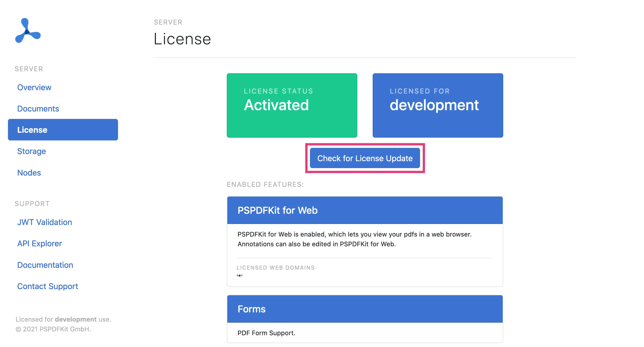Click 'Licensed for development use.' footer text
This screenshot has height=347, width=644.
(x=63, y=319)
